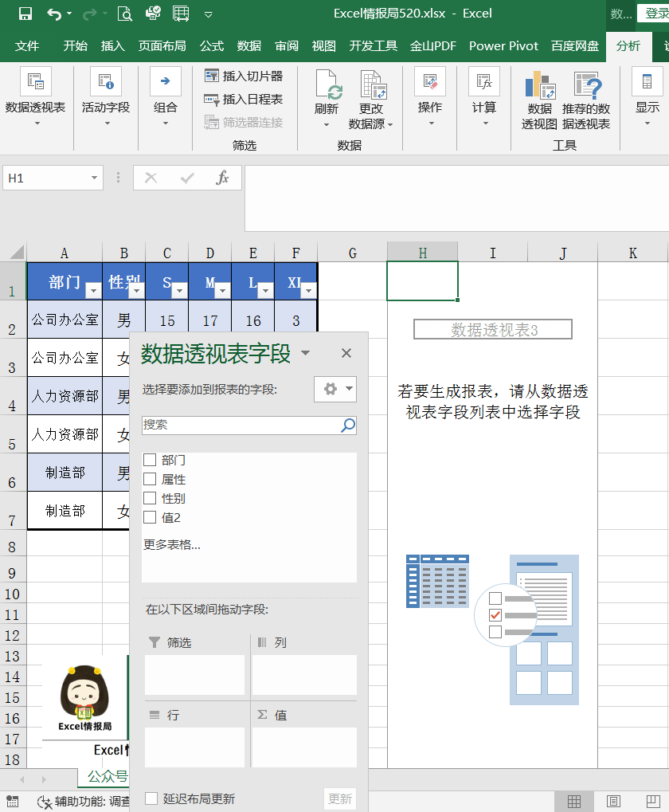Click the 数据透视表3 placeholder box
Image resolution: width=669 pixels, height=812 pixels.
[493, 329]
